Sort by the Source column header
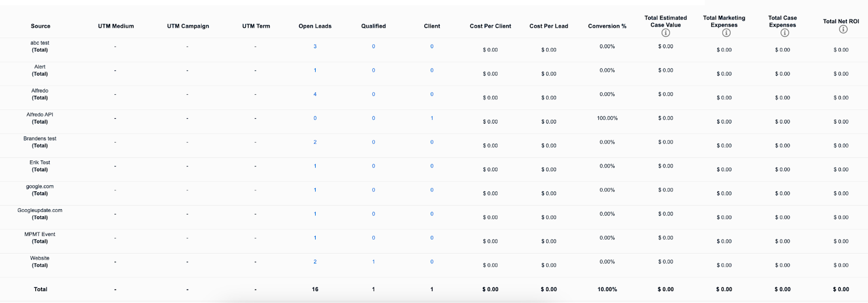The width and height of the screenshot is (868, 303). click(41, 26)
